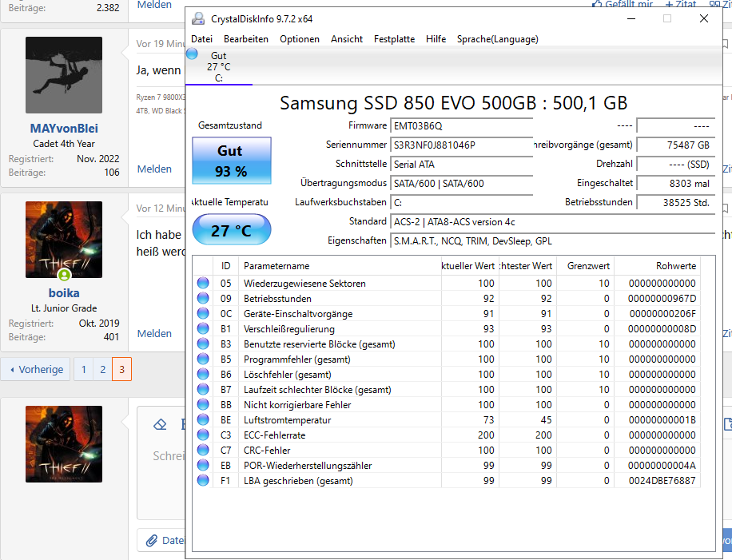Click the eraser icon in forum reply editor
This screenshot has height=560, width=732.
pos(160,425)
